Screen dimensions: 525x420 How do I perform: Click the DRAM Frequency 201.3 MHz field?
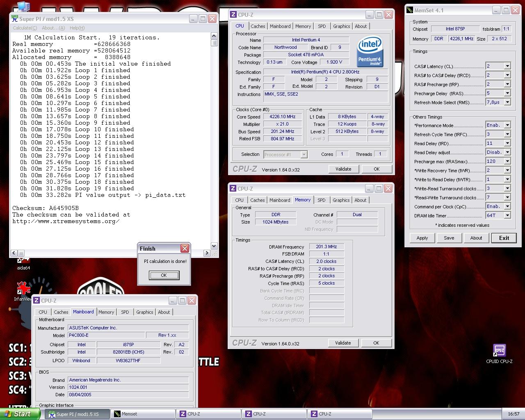[x=326, y=247]
